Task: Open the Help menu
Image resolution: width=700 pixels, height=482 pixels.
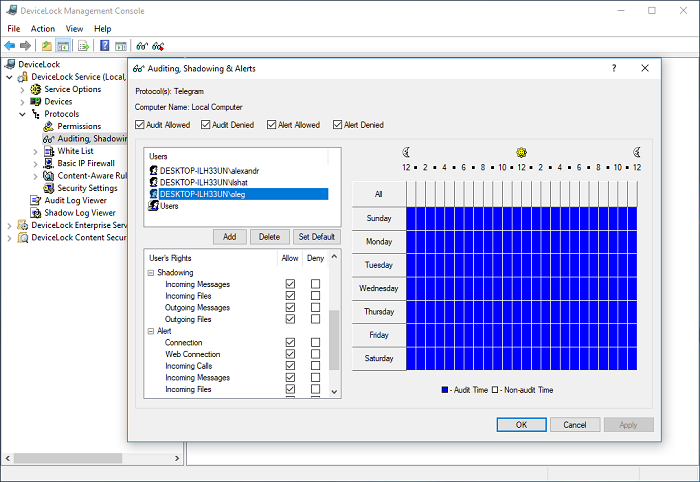Action: click(x=102, y=29)
